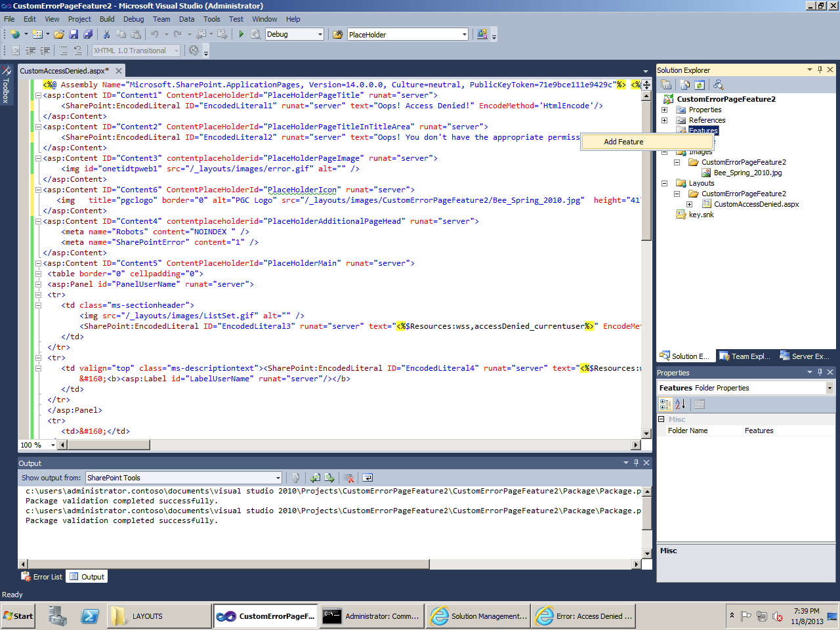This screenshot has height=630, width=840.
Task: Click Go to Previous Message icon in Output
Action: (315, 478)
